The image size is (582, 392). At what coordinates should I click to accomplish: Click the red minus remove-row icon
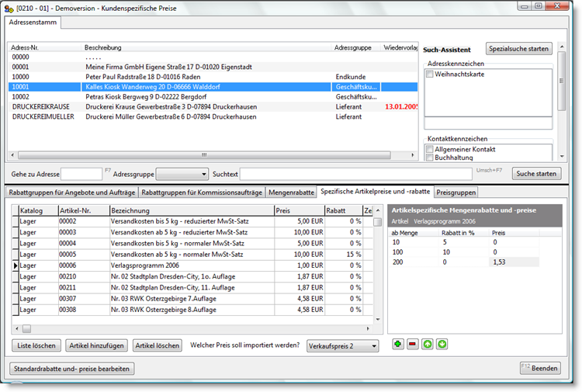[x=412, y=344]
